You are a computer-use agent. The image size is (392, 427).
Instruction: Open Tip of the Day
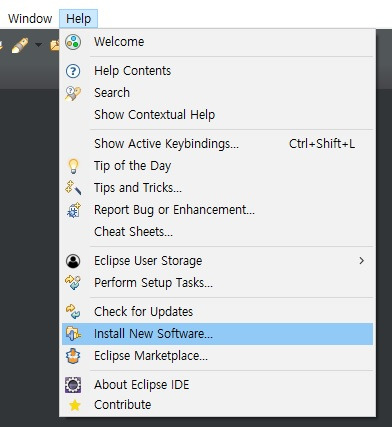click(x=217, y=166)
